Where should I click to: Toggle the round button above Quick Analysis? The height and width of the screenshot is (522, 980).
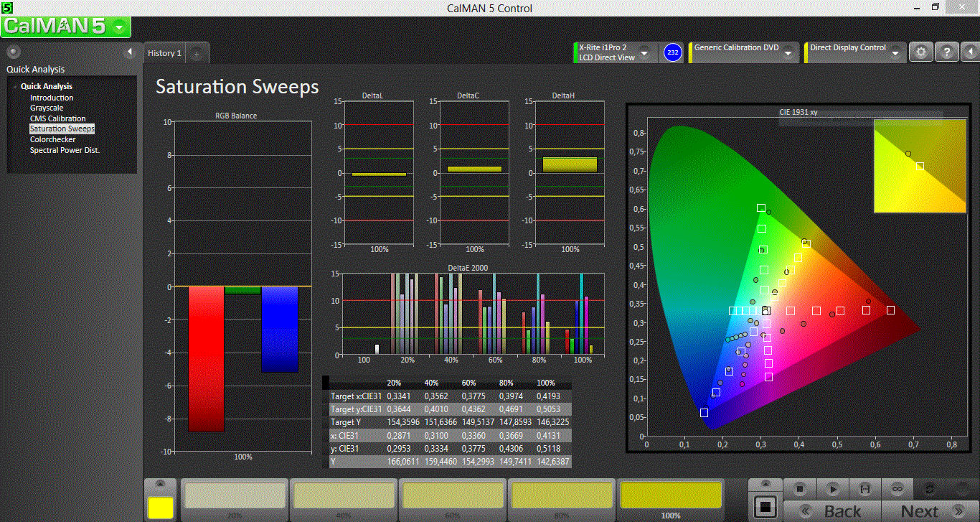click(13, 52)
